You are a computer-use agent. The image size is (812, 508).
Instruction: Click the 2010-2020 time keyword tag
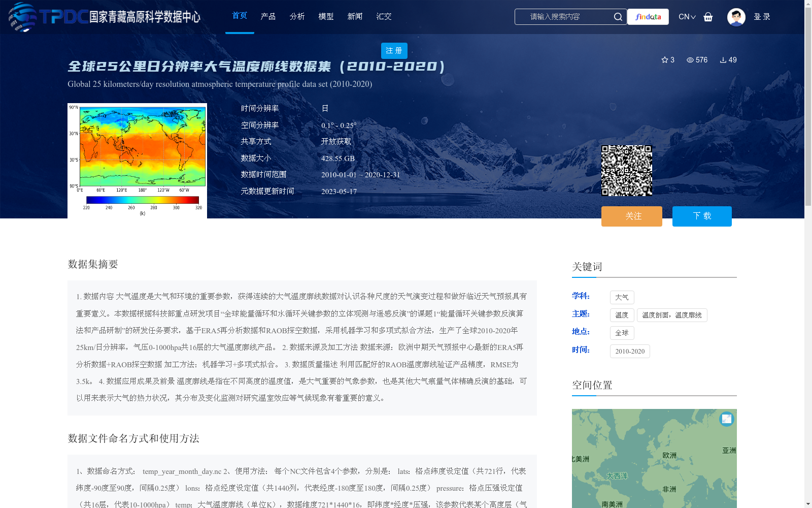coord(630,351)
